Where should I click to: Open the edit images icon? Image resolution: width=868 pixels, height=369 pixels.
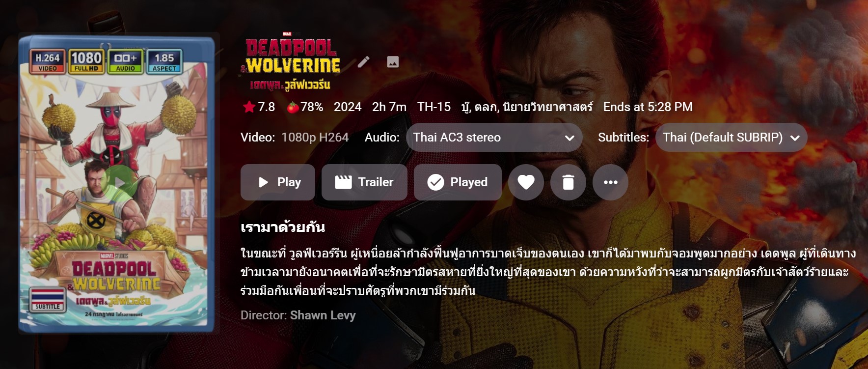[x=393, y=62]
